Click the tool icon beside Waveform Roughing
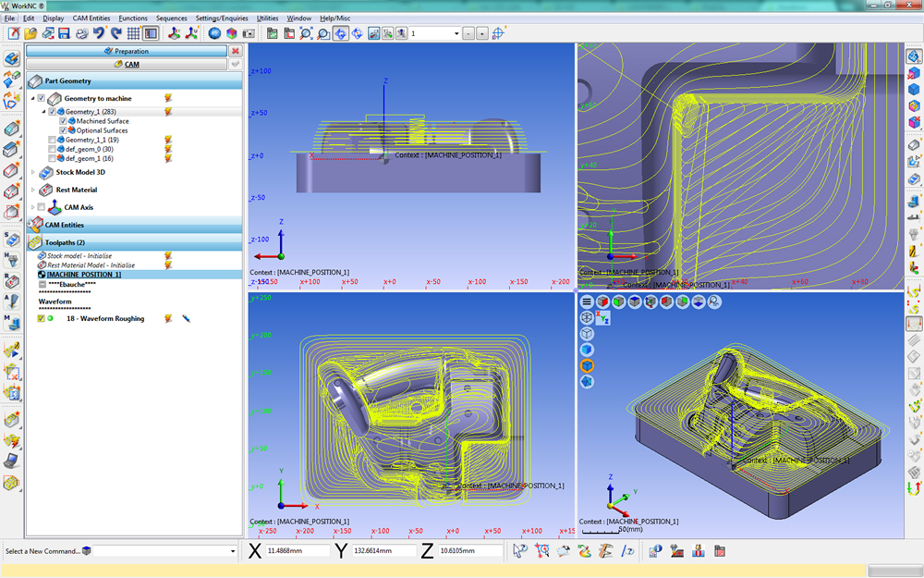This screenshot has height=578, width=924. (x=186, y=318)
